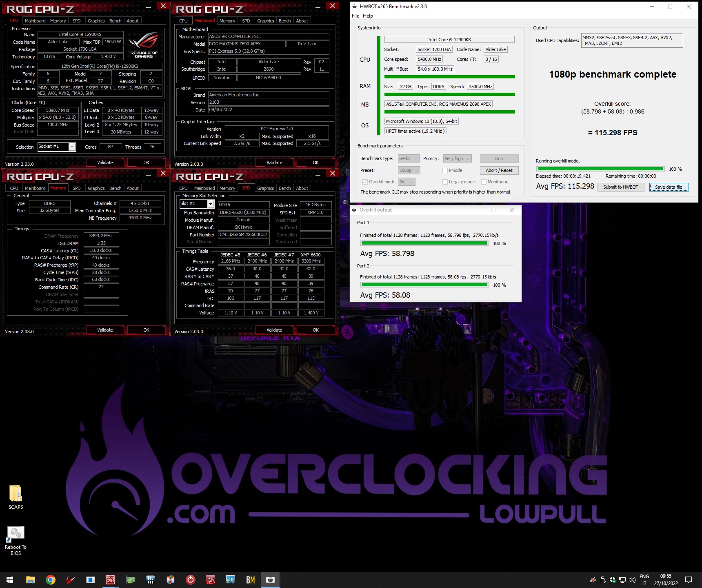
Task: Click the Part 2 progress bar
Action: (424, 285)
